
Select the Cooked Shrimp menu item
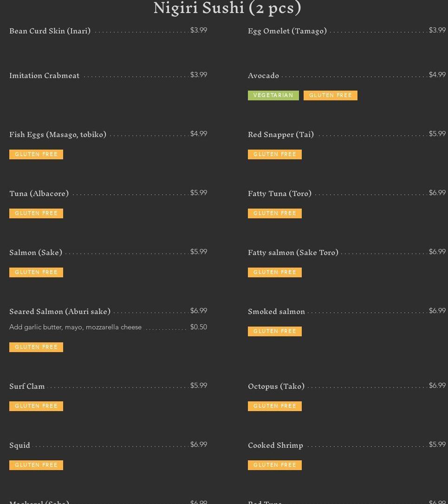[x=275, y=445]
